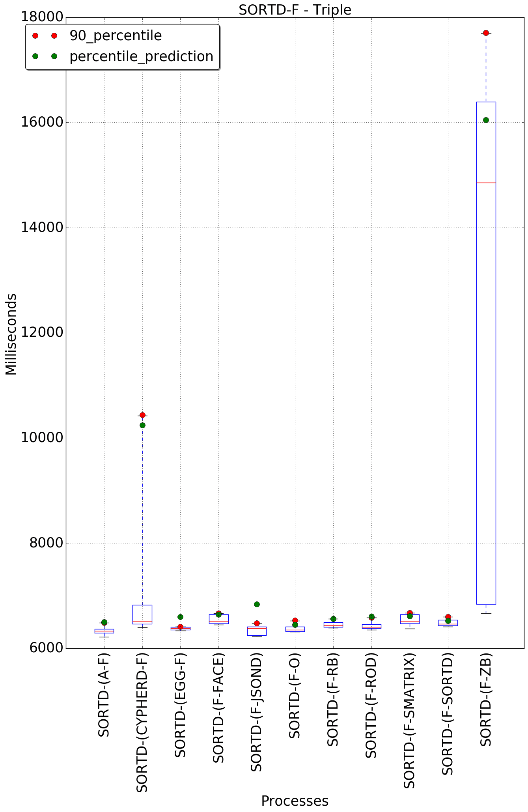Click the x-axis label SORTD-(EGG-F)
The width and height of the screenshot is (528, 812).
point(180,705)
